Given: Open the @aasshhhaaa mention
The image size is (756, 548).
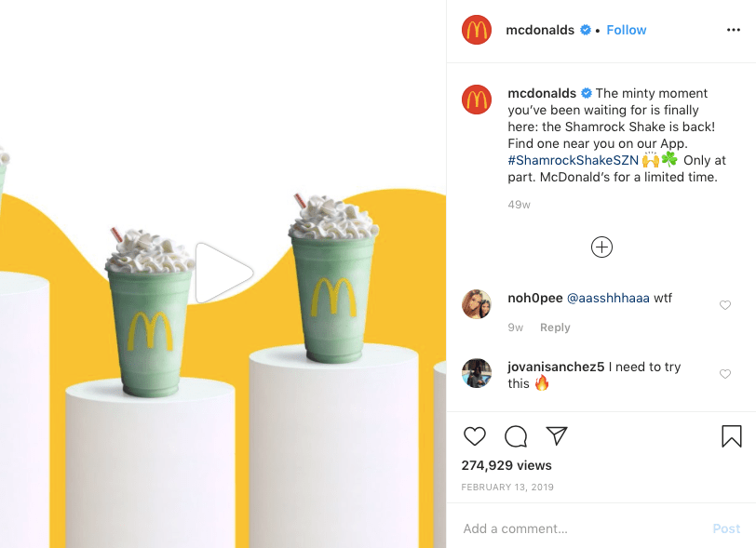Looking at the screenshot, I should click(608, 298).
